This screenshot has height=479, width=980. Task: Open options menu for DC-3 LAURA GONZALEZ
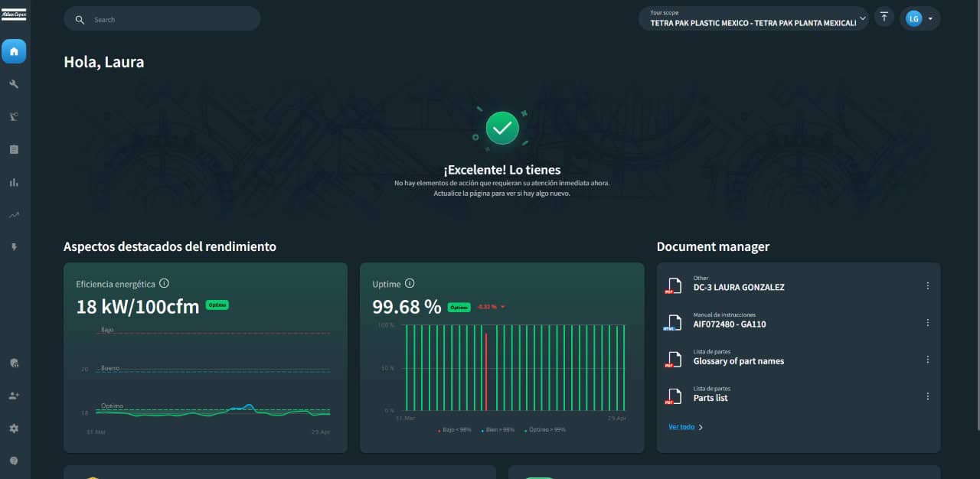click(x=927, y=285)
